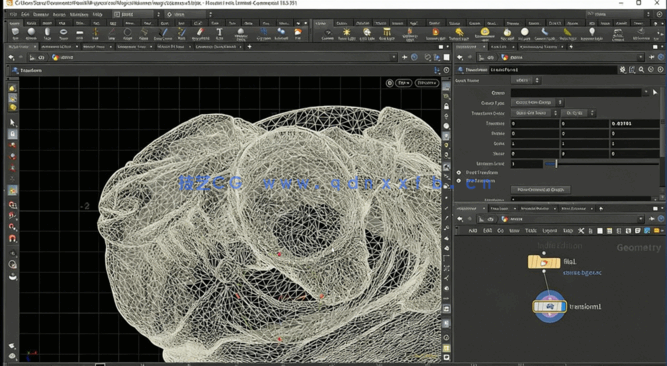This screenshot has width=667, height=366.
Task: Open the Group Type dropdown
Action: (x=537, y=103)
